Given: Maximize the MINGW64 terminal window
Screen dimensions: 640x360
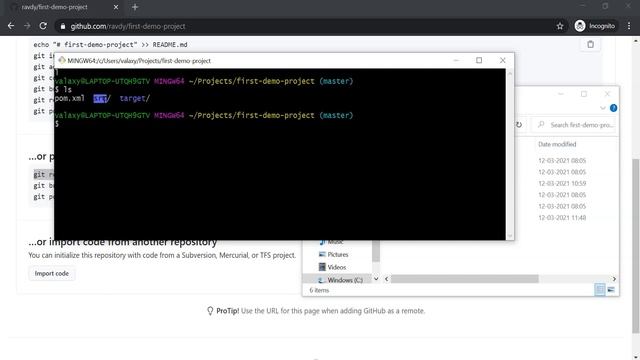Looking at the screenshot, I should click(x=479, y=60).
